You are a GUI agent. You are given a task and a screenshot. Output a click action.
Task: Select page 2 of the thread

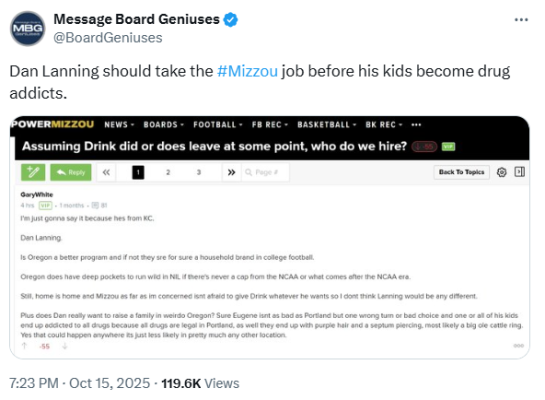pos(168,172)
